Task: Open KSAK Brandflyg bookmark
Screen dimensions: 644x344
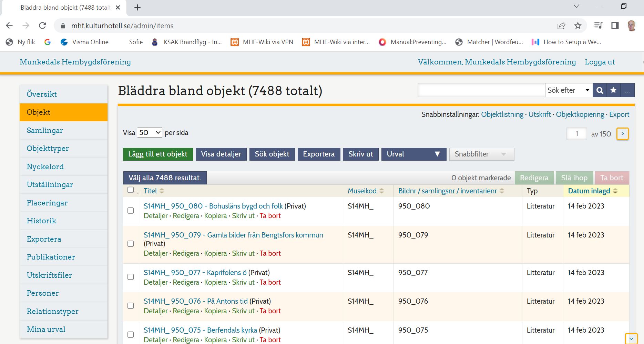Action: tap(186, 42)
